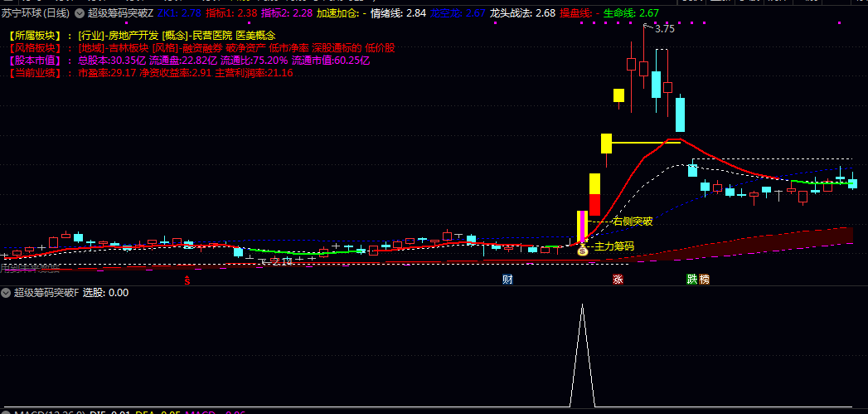Click the 生命线: 2.67 readout

[x=632, y=12]
